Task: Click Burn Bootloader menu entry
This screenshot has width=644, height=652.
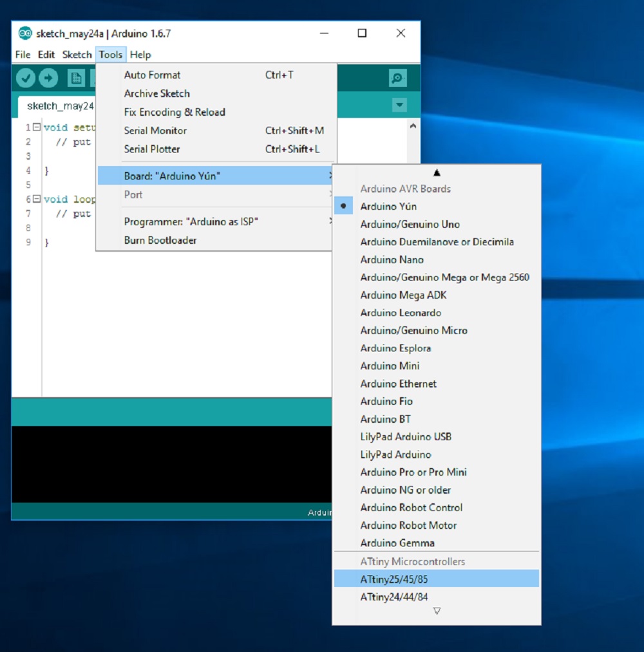Action: click(x=215, y=240)
